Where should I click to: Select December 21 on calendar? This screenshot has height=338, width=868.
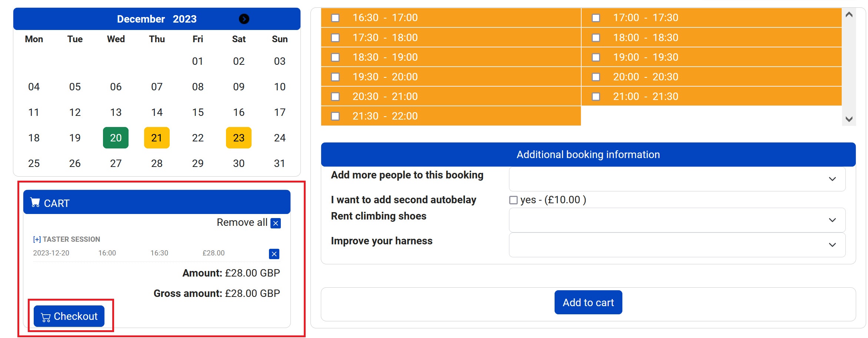click(157, 138)
